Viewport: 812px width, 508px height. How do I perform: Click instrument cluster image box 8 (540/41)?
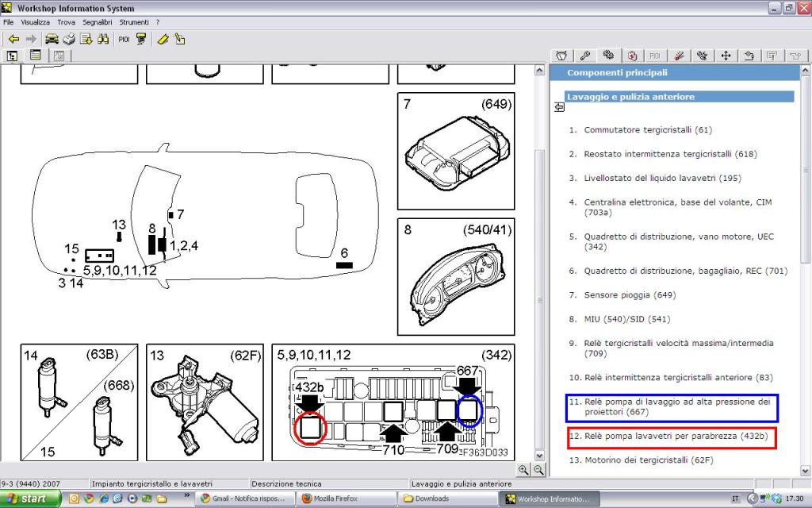click(x=456, y=277)
